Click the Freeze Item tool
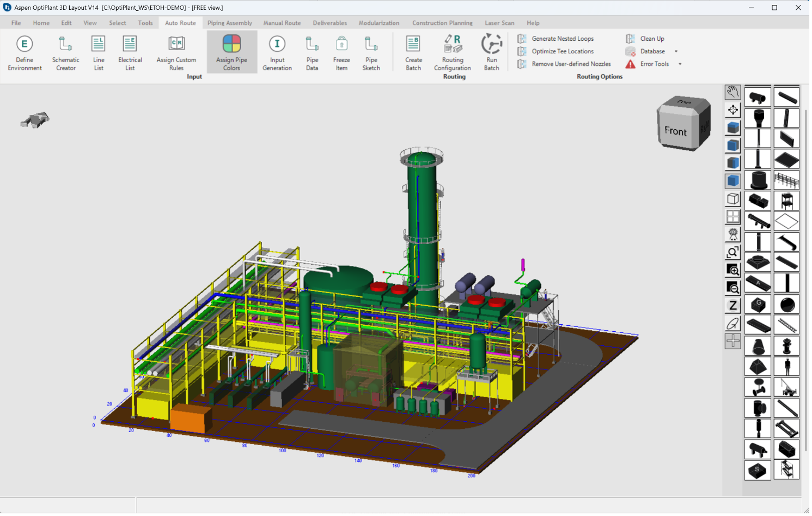This screenshot has height=516, width=812. pyautogui.click(x=341, y=53)
